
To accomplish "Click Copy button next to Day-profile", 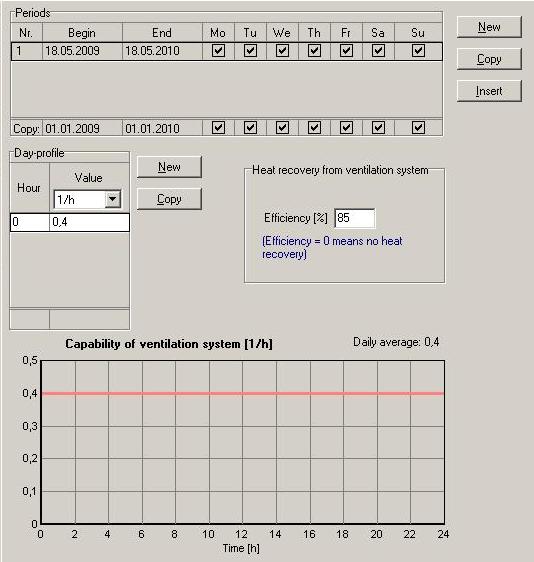I will [169, 199].
